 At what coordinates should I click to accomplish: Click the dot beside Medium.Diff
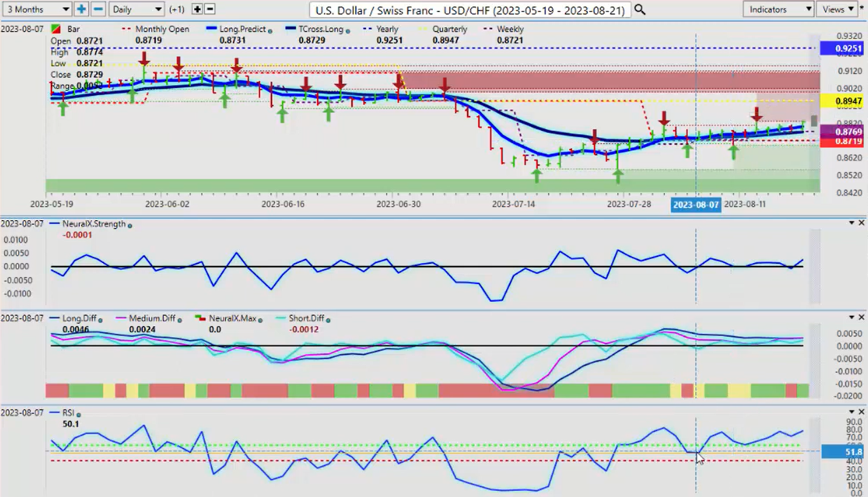tap(180, 319)
